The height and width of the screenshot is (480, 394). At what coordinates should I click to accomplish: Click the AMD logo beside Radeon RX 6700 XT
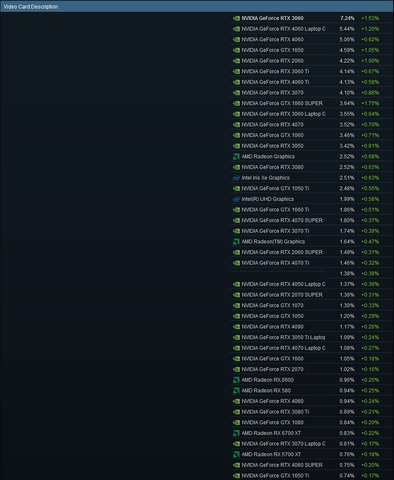[236, 433]
